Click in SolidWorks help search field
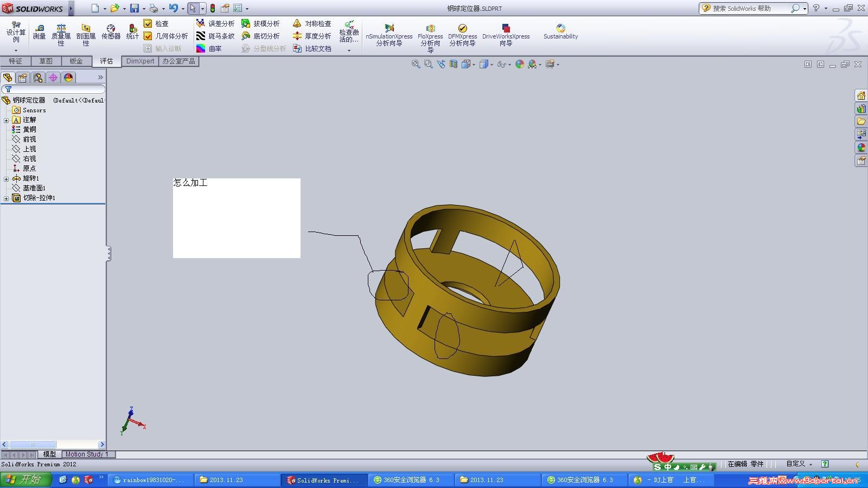 pyautogui.click(x=750, y=8)
